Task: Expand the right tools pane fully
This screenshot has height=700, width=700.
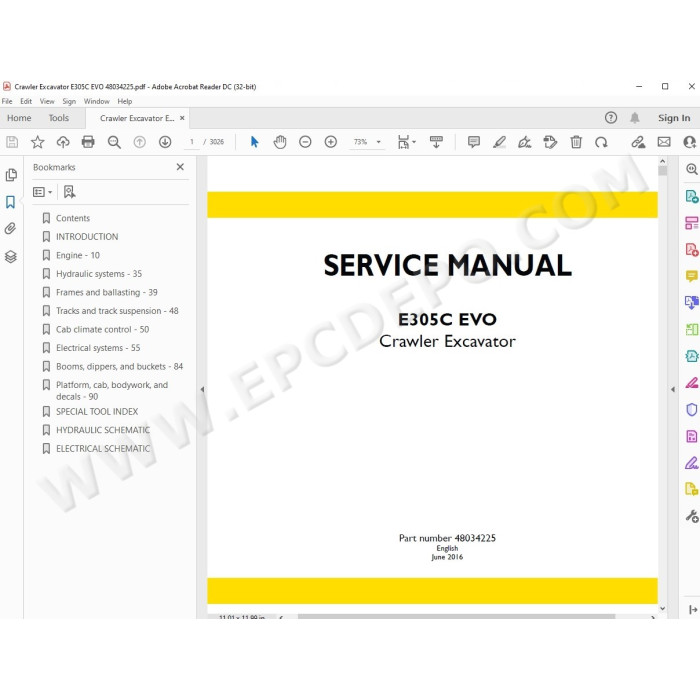Action: (x=693, y=609)
